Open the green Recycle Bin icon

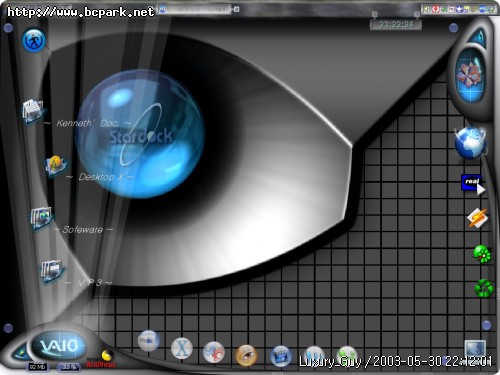(x=483, y=288)
